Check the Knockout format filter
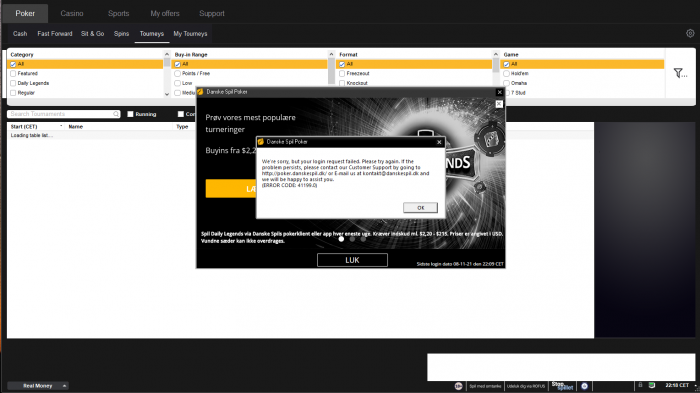 click(342, 84)
